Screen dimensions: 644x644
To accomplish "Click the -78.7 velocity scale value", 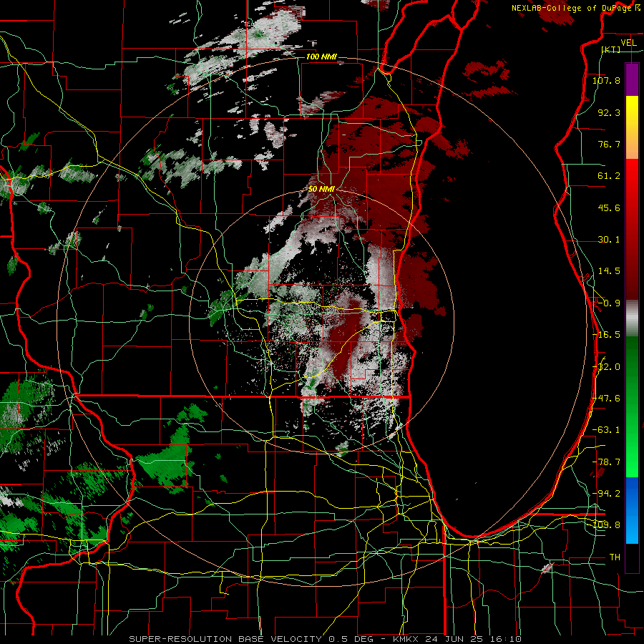I will pos(606,462).
